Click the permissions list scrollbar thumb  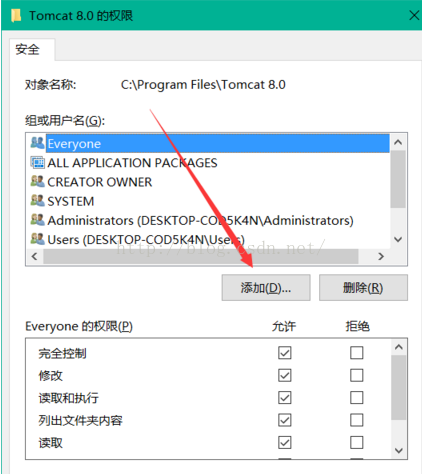(399, 388)
